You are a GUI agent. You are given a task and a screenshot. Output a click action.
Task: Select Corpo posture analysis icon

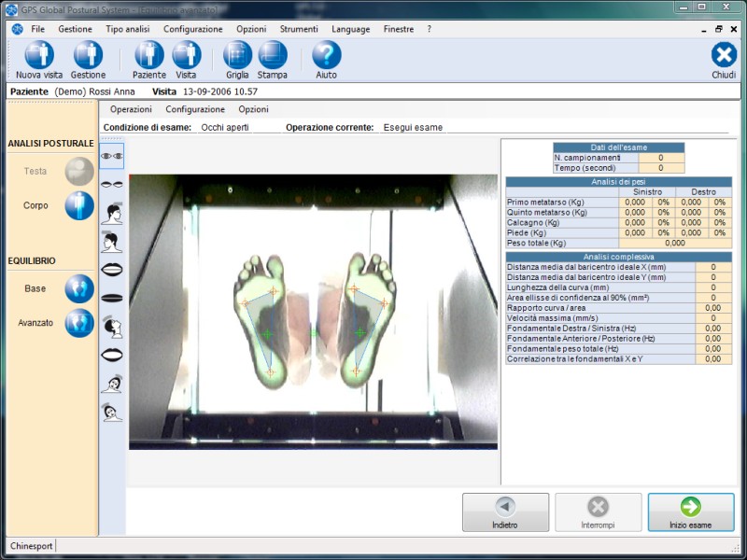79,205
